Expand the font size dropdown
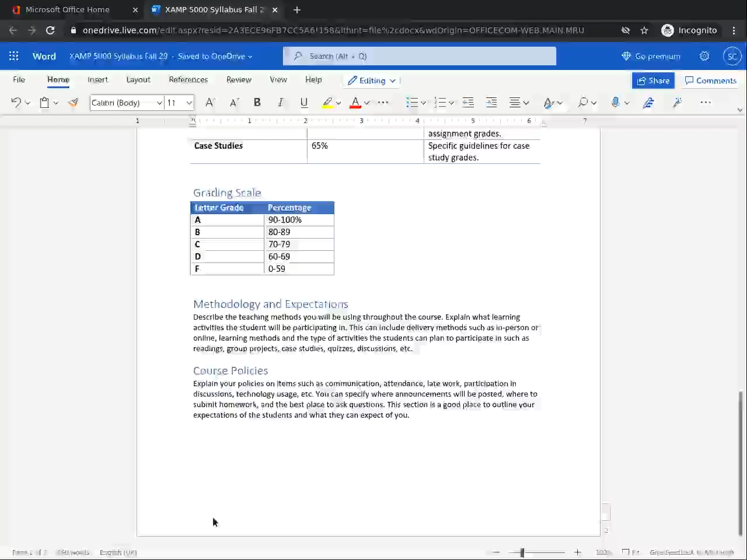 189,103
